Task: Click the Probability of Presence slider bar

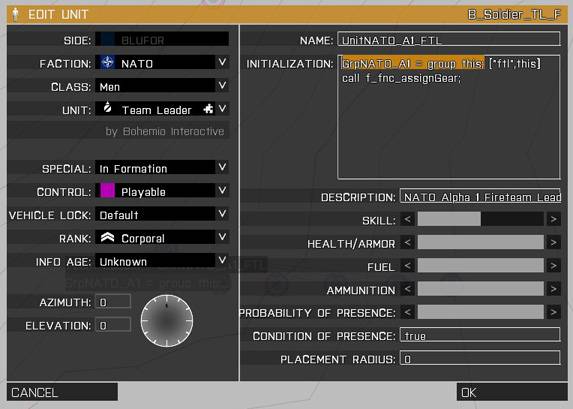Action: click(481, 312)
